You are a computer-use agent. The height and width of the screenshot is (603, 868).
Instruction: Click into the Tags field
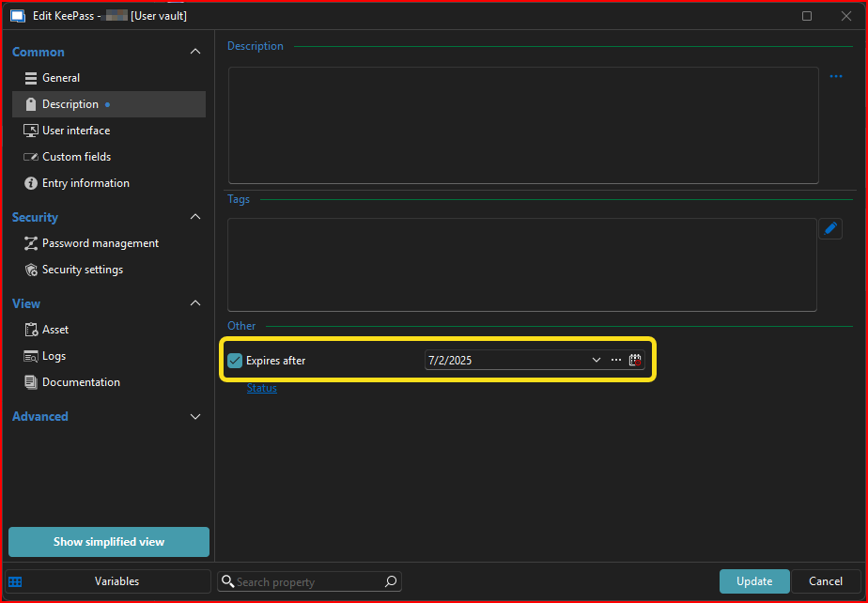tap(522, 265)
